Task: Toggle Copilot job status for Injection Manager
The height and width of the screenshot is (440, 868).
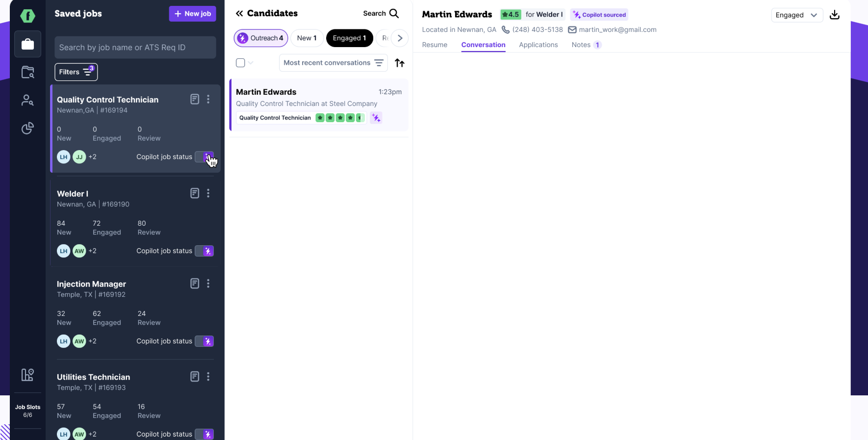Action: (204, 341)
